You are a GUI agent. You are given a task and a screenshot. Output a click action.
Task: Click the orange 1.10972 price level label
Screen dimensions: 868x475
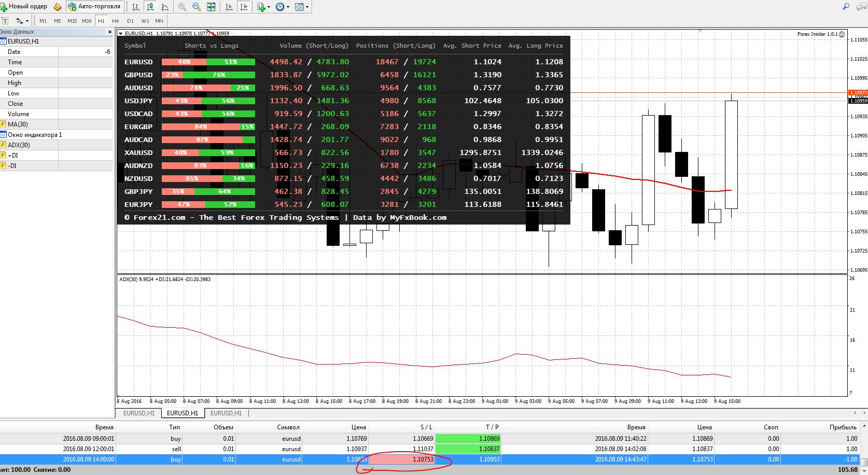coord(858,93)
